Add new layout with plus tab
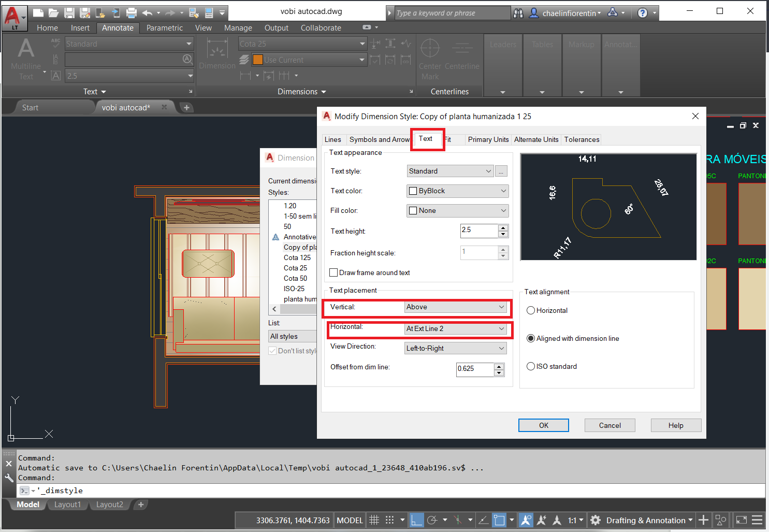769x532 pixels. click(x=140, y=505)
